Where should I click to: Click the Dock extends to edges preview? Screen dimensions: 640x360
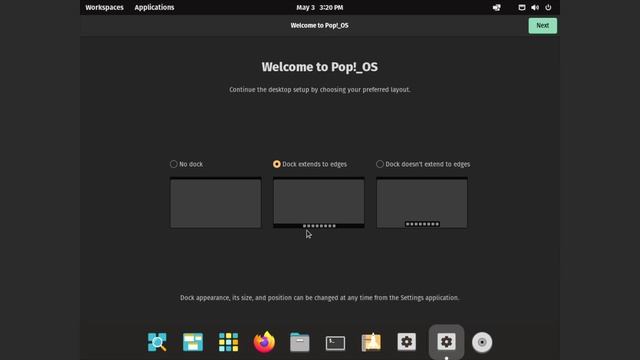tap(319, 202)
